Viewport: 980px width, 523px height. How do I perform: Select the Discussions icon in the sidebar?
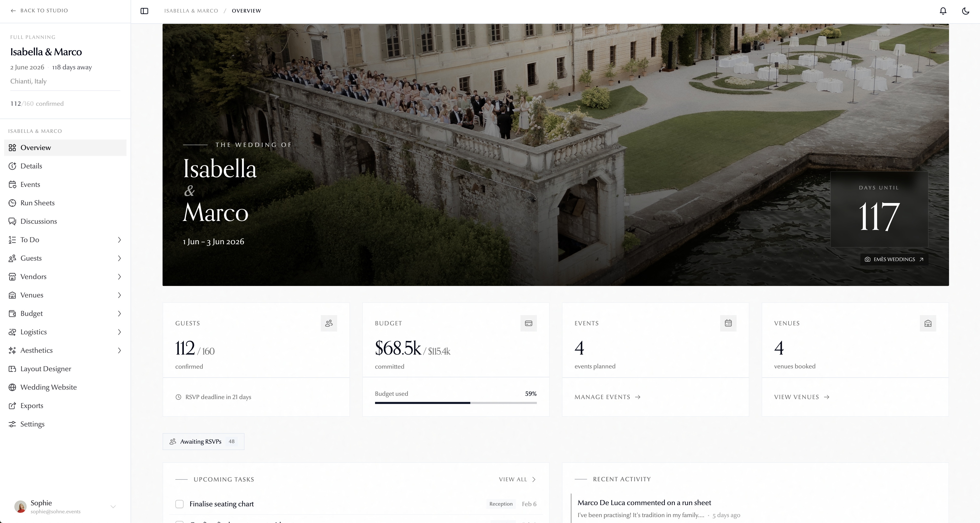(13, 221)
